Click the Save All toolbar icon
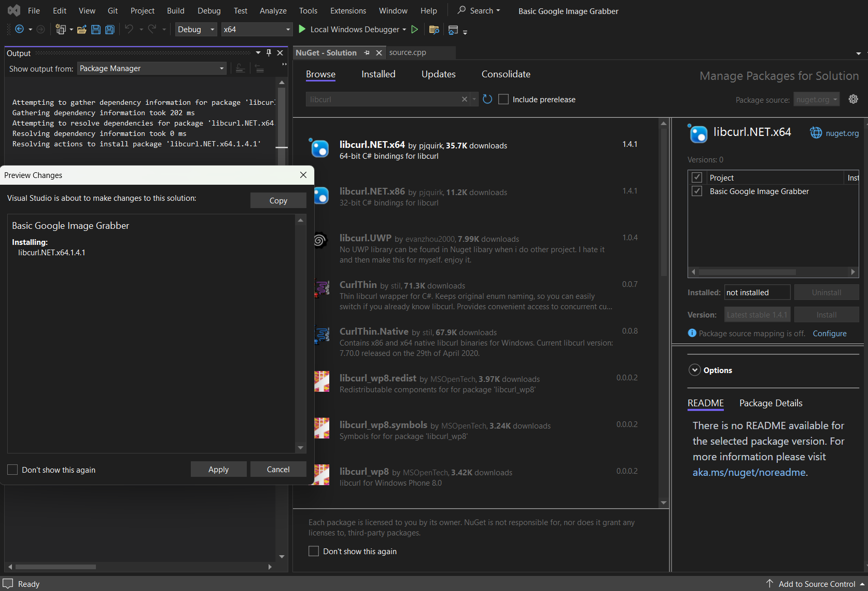868x591 pixels. point(110,30)
